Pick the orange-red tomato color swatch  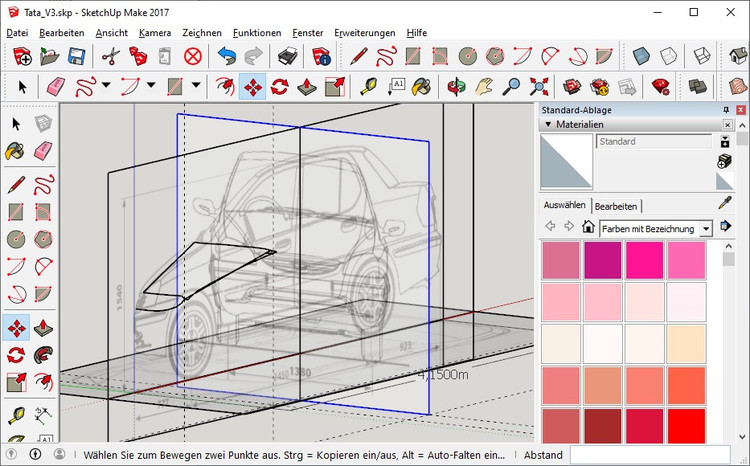[x=686, y=386]
